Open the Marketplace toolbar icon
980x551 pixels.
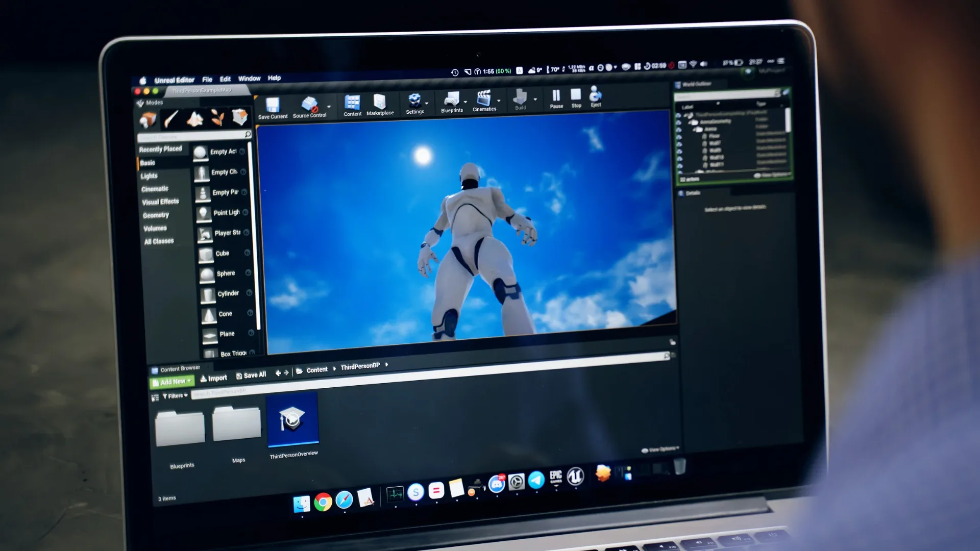[x=379, y=102]
